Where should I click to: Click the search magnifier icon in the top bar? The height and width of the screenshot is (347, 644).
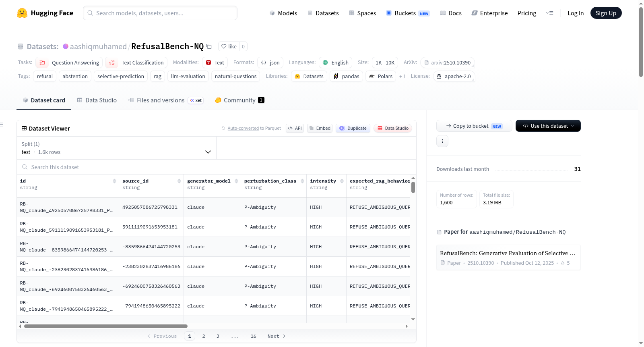click(90, 13)
